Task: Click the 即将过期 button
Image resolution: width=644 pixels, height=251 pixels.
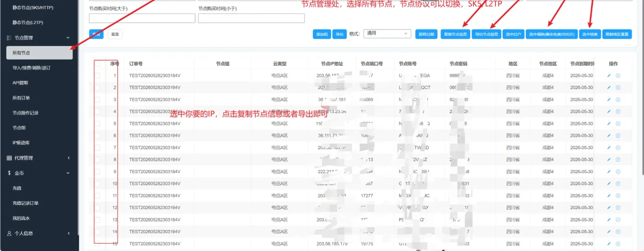Action: [426, 34]
